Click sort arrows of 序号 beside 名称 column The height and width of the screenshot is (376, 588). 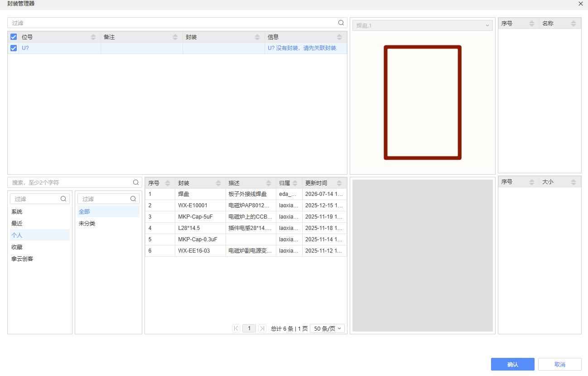pyautogui.click(x=532, y=24)
